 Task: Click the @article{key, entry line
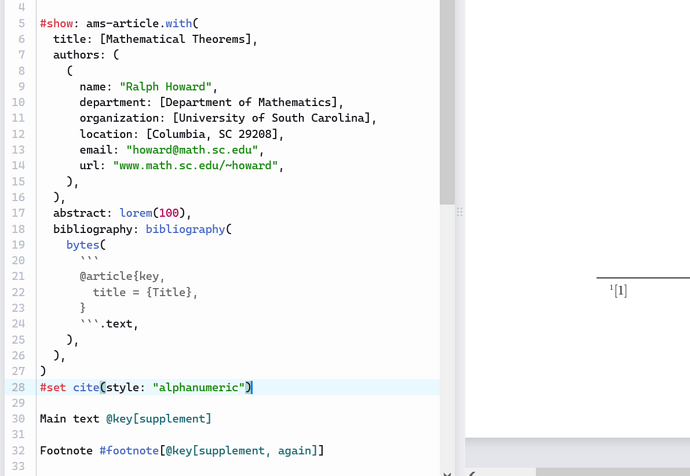(121, 276)
